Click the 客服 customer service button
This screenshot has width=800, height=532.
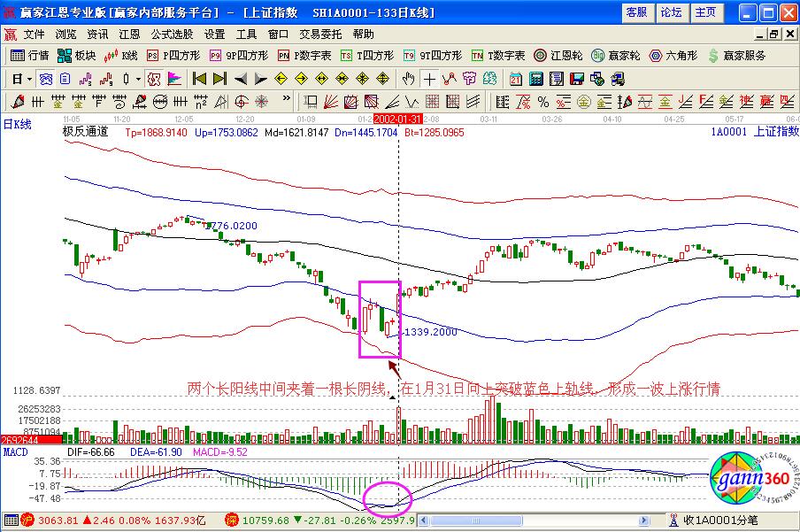[x=636, y=12]
